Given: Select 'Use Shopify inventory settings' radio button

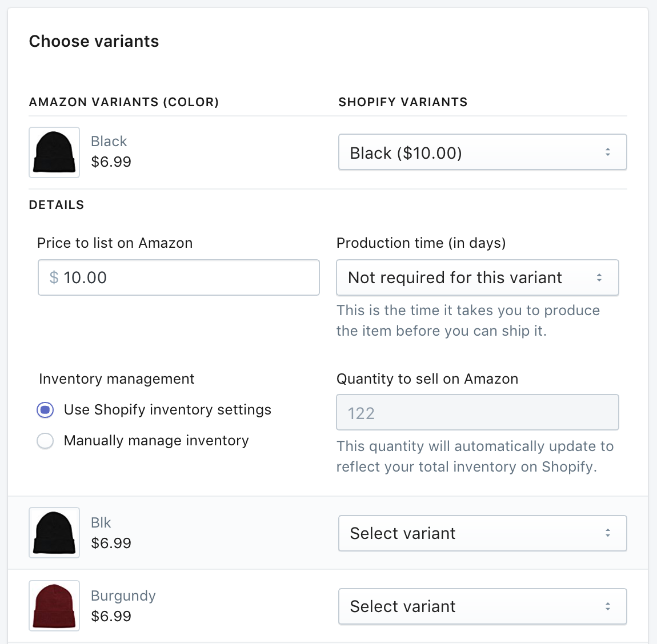Looking at the screenshot, I should pyautogui.click(x=45, y=409).
